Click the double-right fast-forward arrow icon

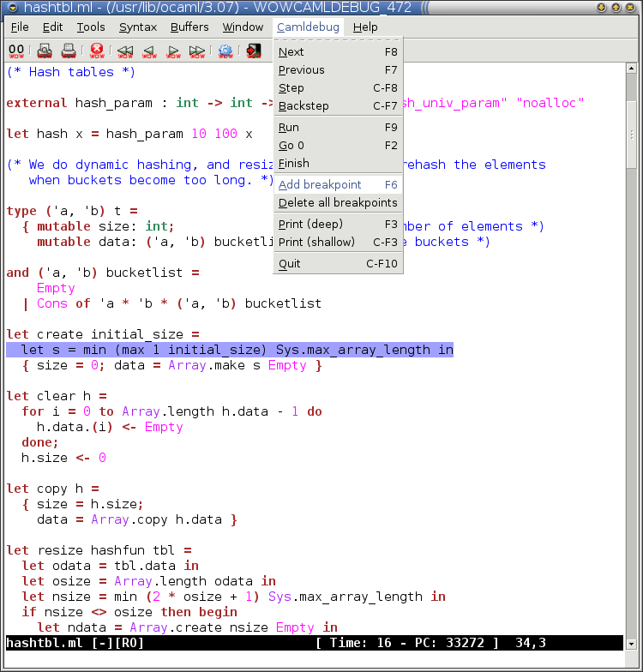click(x=197, y=51)
